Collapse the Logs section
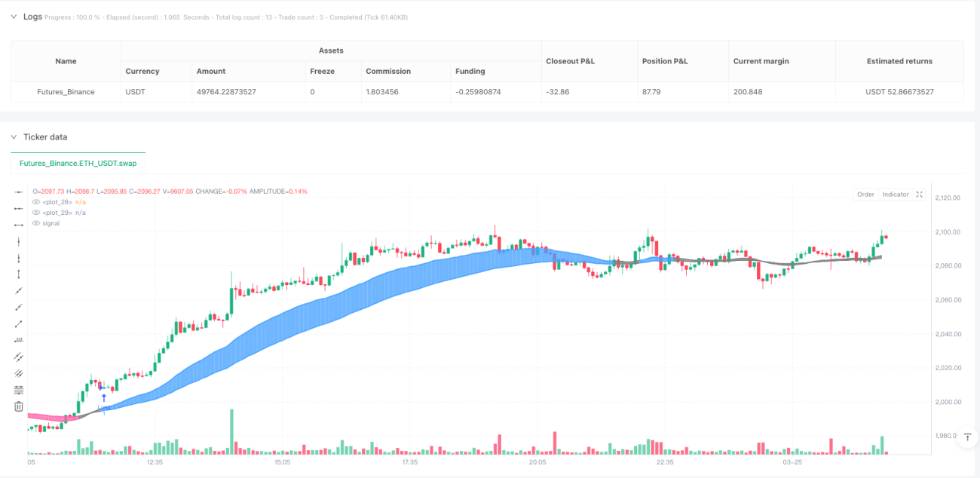This screenshot has width=980, height=478. (14, 16)
